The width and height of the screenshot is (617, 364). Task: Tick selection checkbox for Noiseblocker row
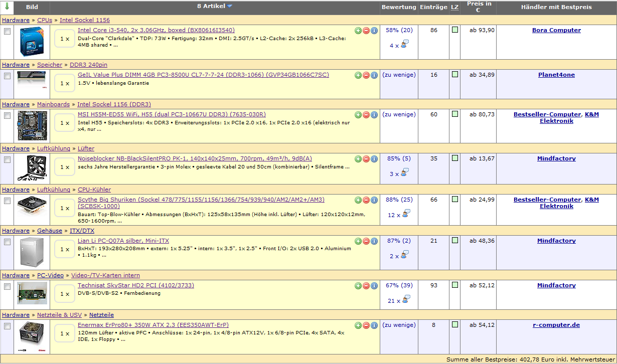point(7,159)
